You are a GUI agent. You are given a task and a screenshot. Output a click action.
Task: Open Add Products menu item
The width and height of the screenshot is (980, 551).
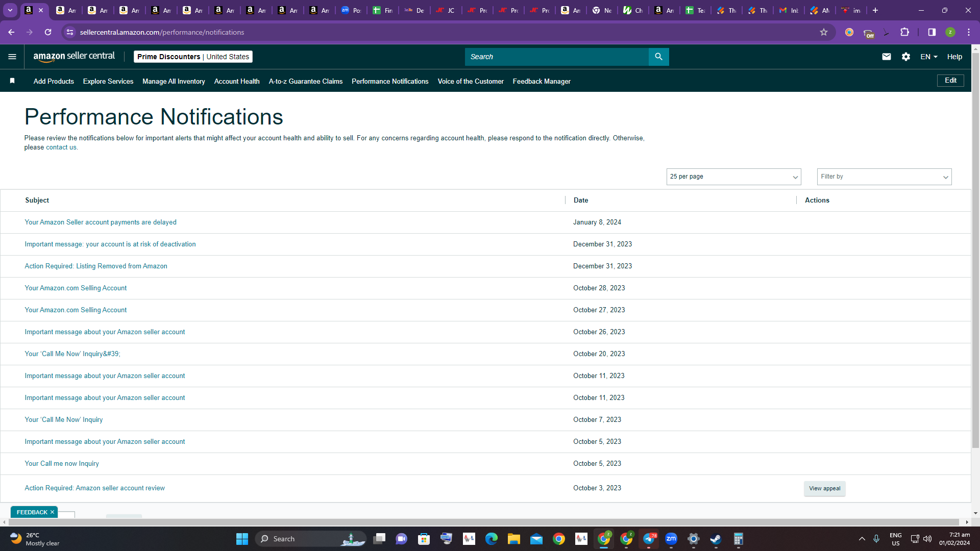click(x=54, y=81)
